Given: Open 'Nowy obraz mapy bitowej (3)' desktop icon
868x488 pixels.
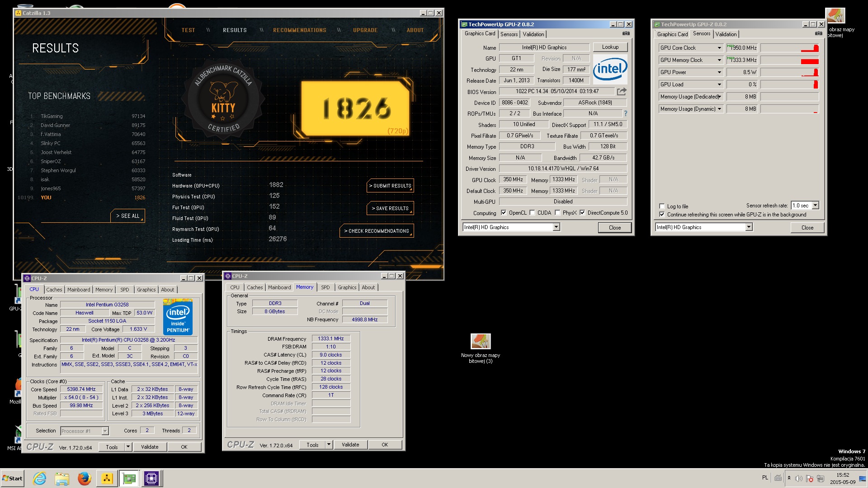Looking at the screenshot, I should (x=481, y=348).
